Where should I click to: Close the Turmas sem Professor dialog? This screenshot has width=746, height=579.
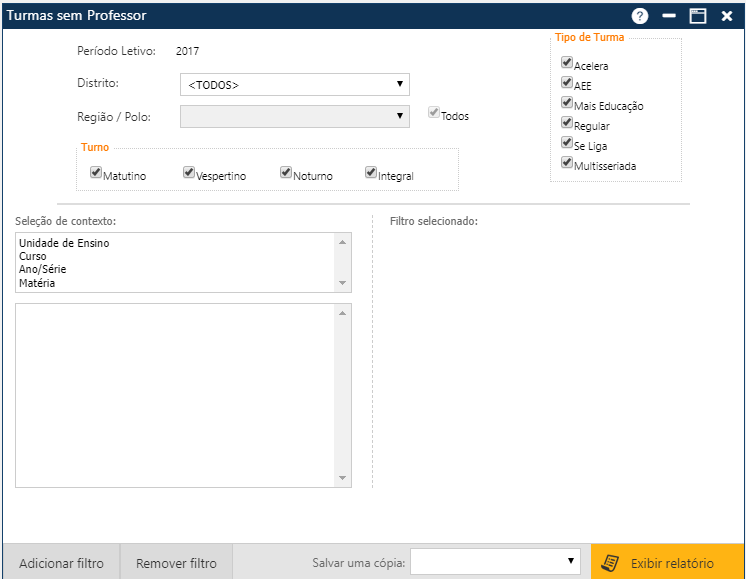click(x=727, y=16)
